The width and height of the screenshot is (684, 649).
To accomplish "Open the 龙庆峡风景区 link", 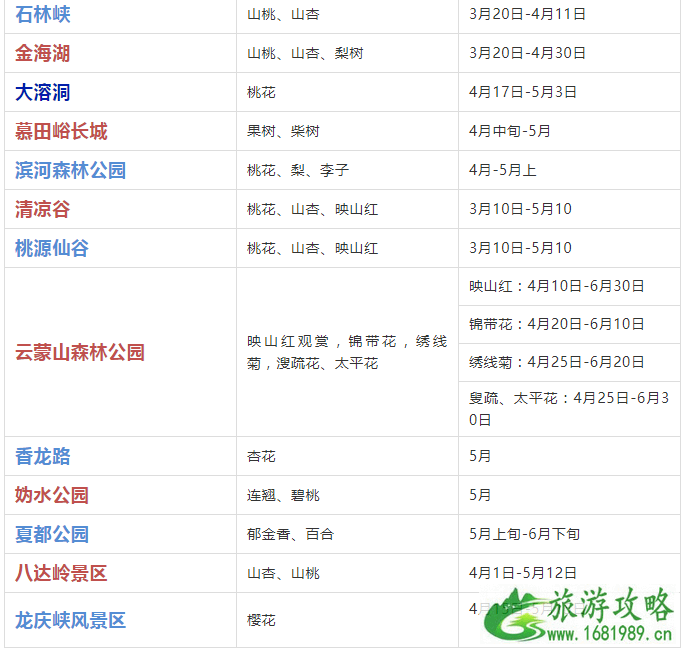I will 70,621.
